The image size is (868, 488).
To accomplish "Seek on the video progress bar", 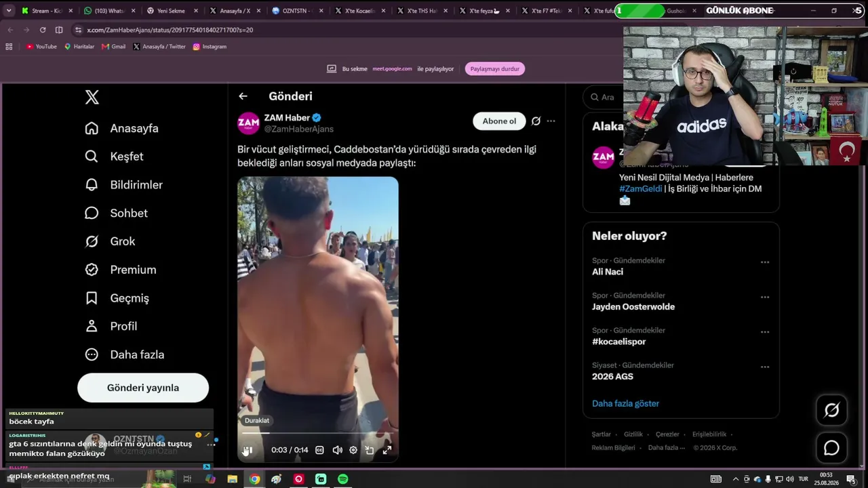I will 318,432.
